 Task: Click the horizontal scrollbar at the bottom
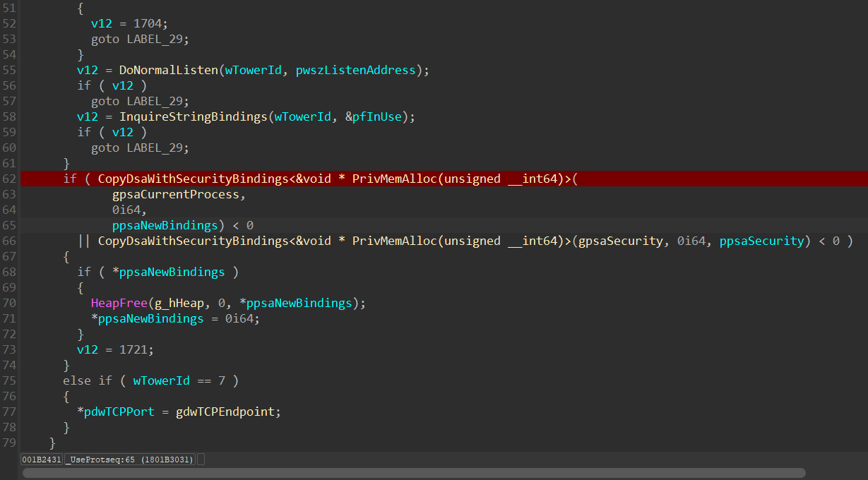pyautogui.click(x=414, y=473)
